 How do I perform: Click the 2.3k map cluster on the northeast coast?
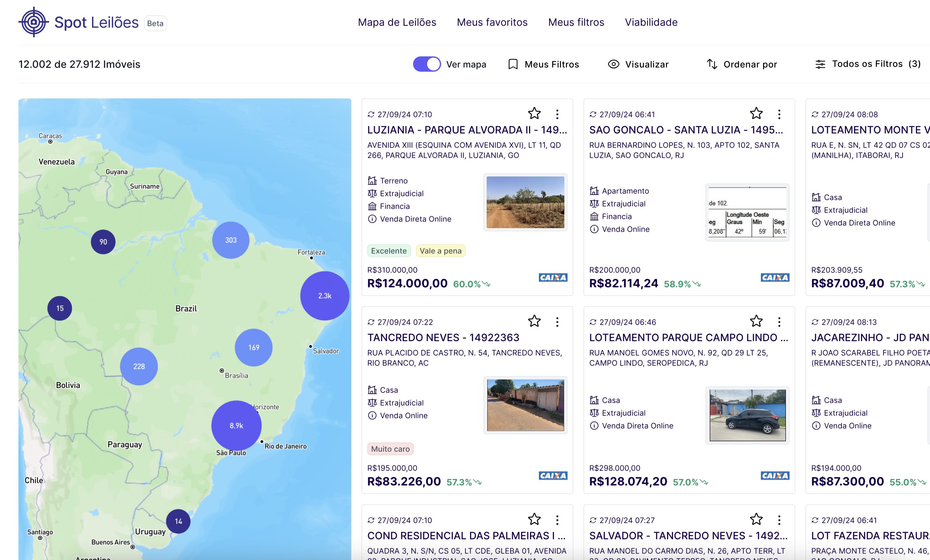325,296
